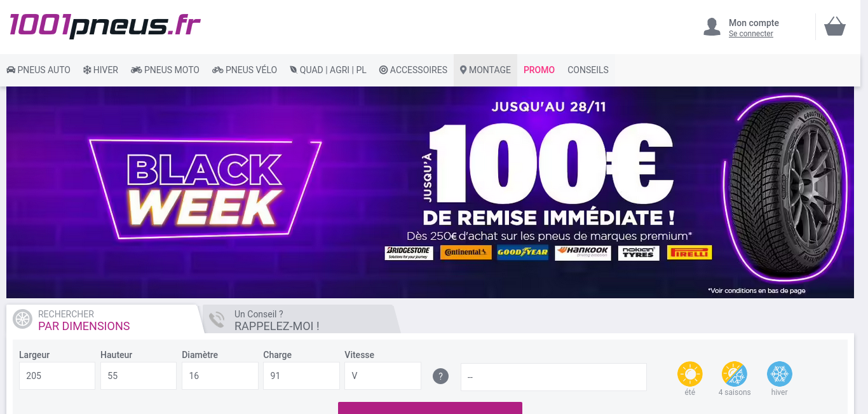Click the Pirelli brand logo

tap(689, 253)
